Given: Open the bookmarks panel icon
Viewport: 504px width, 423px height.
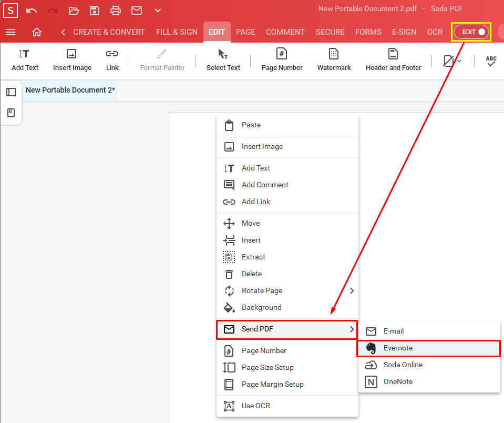Looking at the screenshot, I should (x=11, y=113).
